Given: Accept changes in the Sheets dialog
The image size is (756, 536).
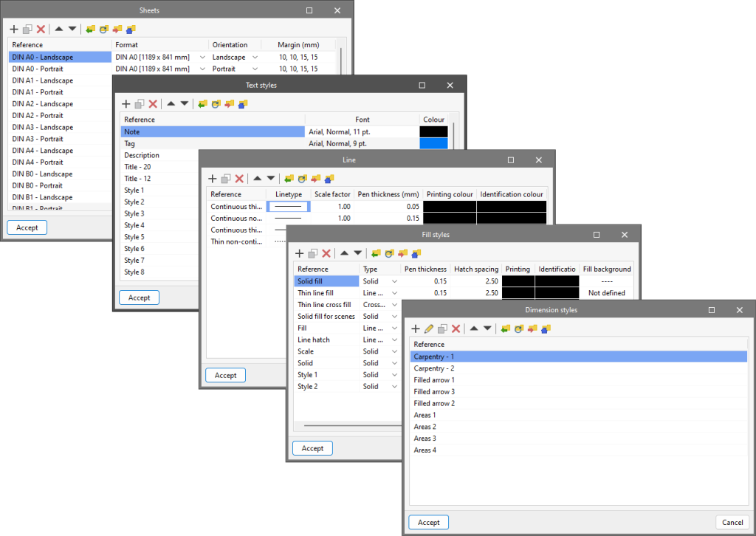Looking at the screenshot, I should (27, 227).
